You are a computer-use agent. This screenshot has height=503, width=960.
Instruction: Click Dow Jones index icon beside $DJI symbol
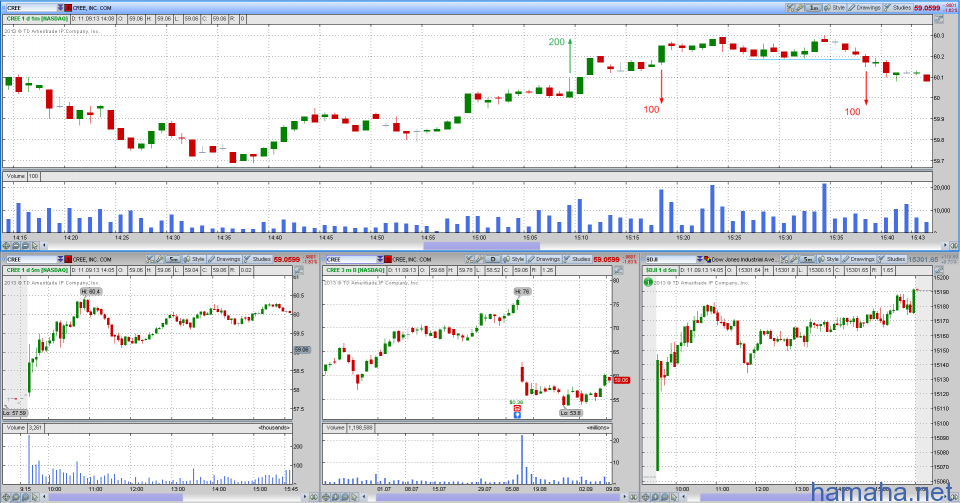[707, 259]
